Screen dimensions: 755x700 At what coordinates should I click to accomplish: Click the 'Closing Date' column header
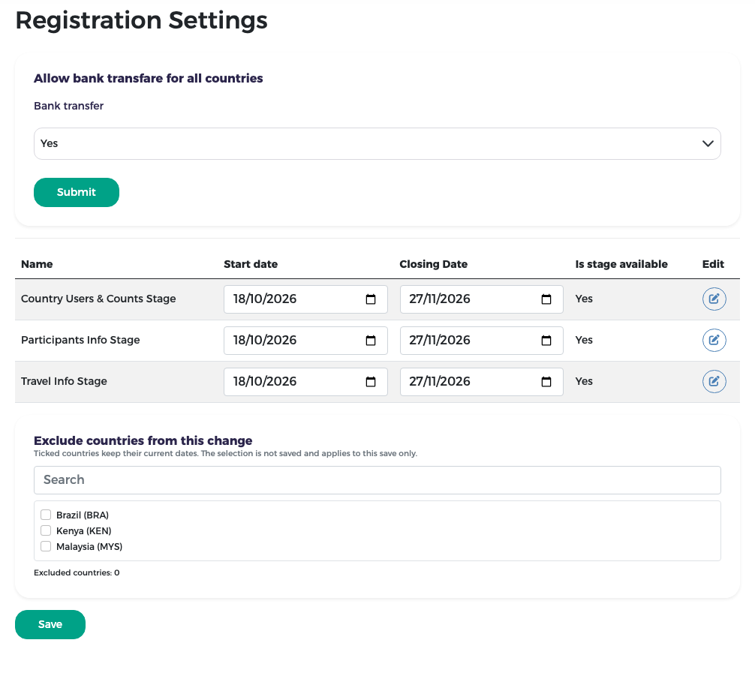(433, 264)
